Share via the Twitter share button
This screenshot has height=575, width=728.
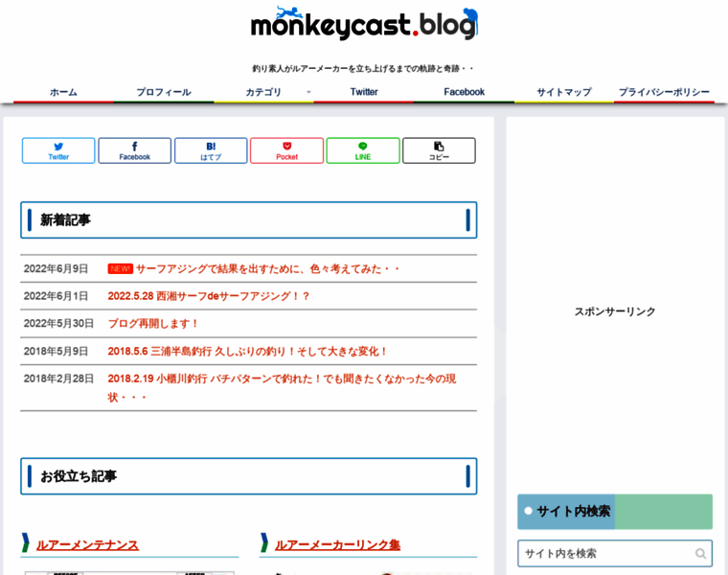(58, 150)
